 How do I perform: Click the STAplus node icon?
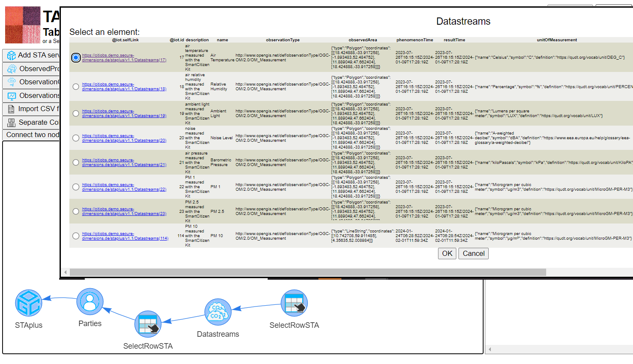tap(29, 303)
